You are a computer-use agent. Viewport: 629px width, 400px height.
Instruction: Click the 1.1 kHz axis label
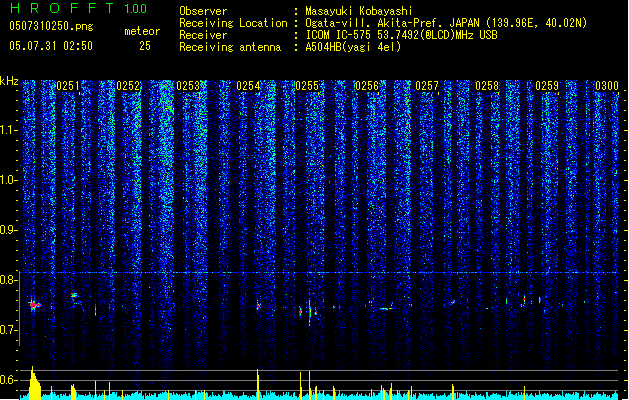[9, 130]
